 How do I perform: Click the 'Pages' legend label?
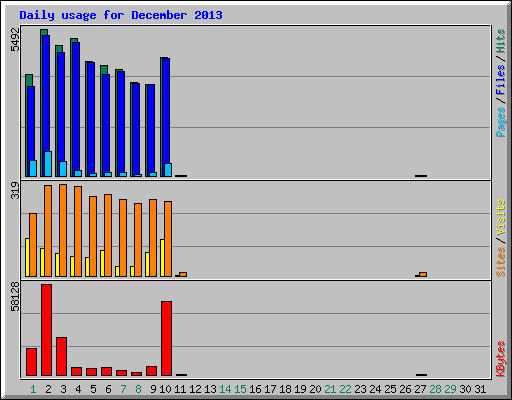click(501, 122)
